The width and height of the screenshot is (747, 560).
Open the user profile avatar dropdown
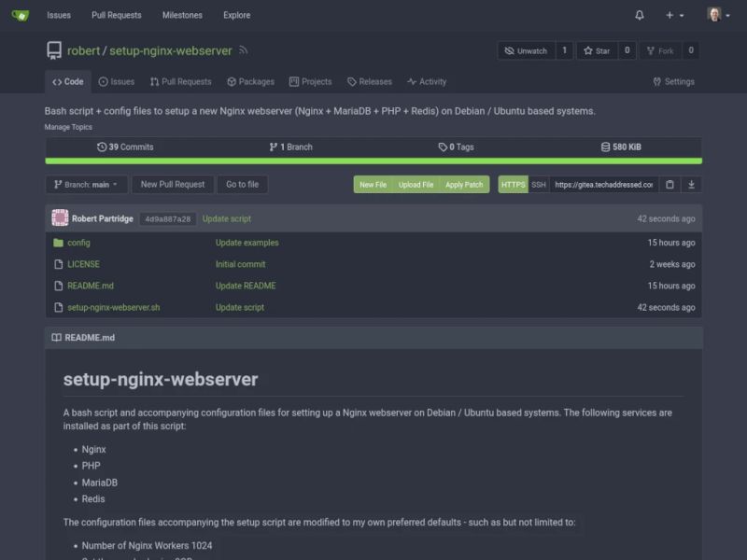714,15
